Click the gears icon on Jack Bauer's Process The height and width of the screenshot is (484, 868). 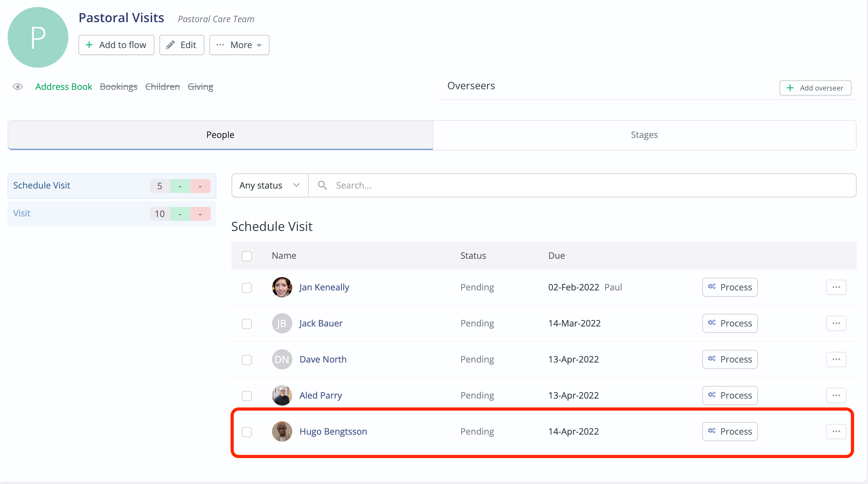tap(711, 323)
